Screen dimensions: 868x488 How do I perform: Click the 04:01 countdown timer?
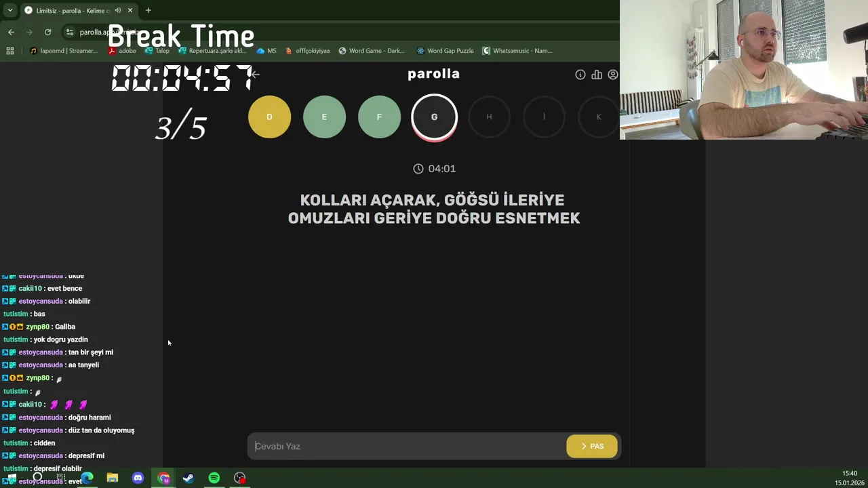coord(434,169)
